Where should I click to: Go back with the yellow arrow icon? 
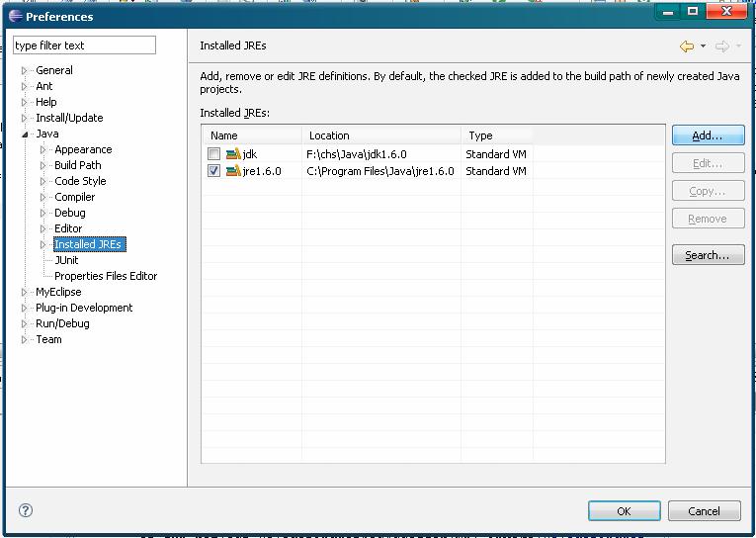click(687, 46)
